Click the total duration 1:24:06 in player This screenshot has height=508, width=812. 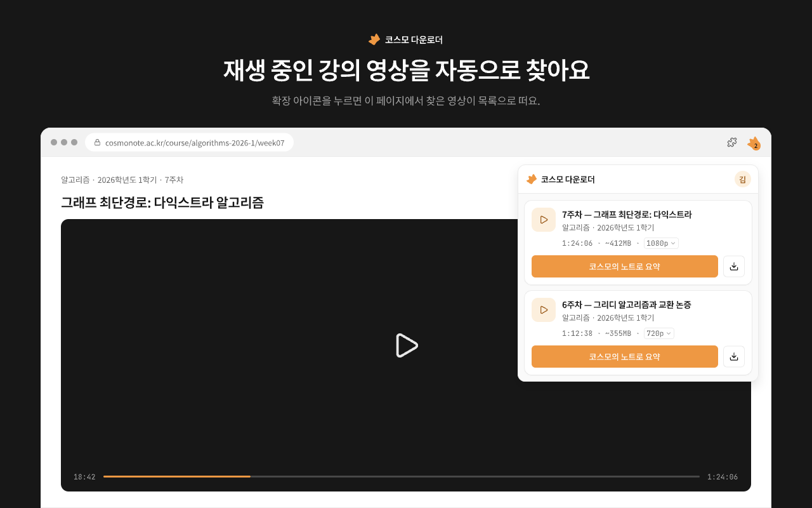tap(723, 477)
